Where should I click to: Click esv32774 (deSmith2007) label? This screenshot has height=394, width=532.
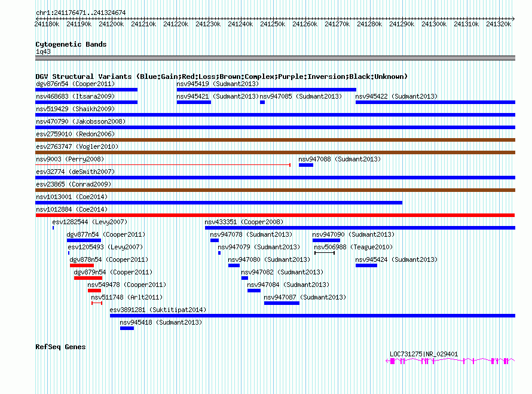pos(75,172)
